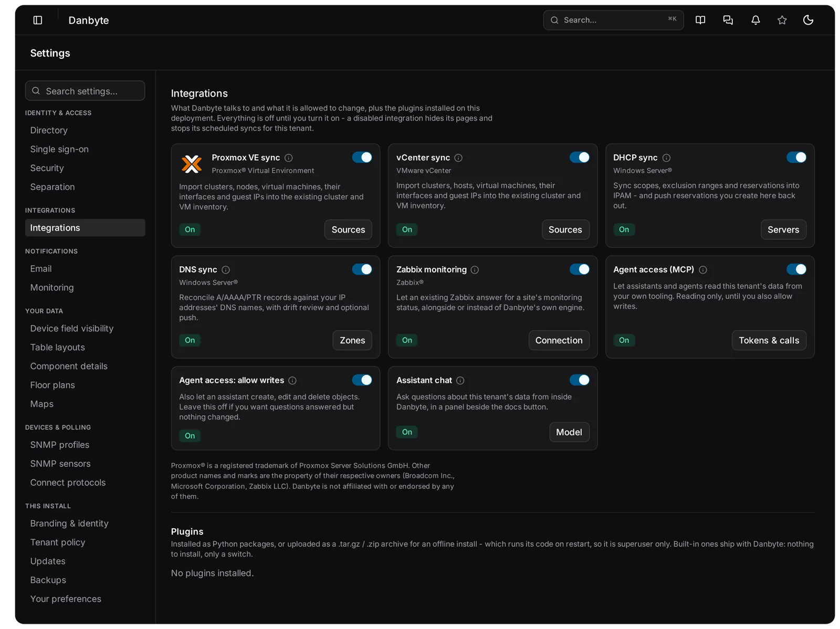Open Tokens & calls
The width and height of the screenshot is (840, 629).
pyautogui.click(x=769, y=340)
